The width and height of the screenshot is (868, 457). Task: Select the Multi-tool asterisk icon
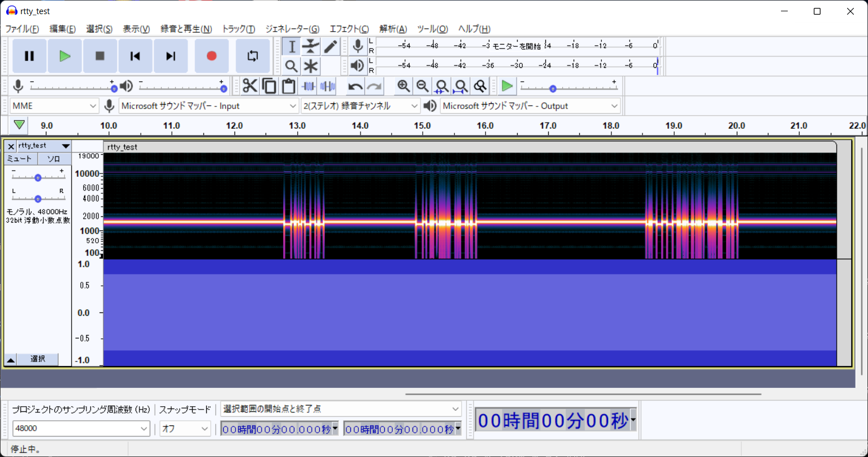(x=311, y=66)
